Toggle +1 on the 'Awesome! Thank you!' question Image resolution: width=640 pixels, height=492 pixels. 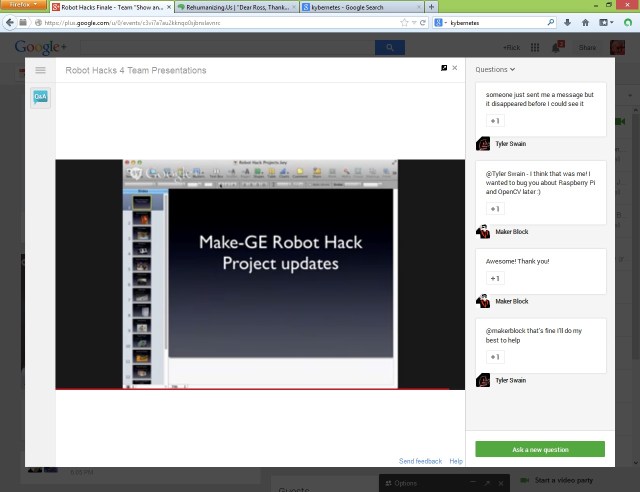(x=494, y=278)
